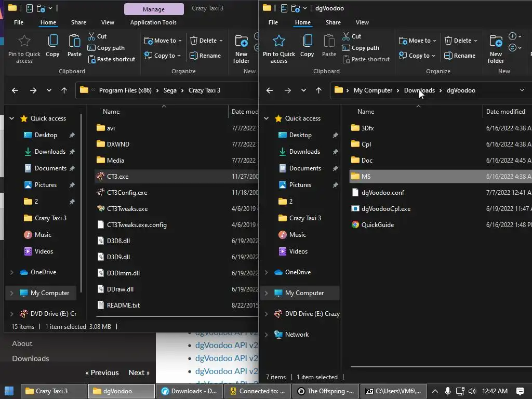The image size is (532, 399).
Task: Click Sega breadcrumb in address bar
Action: click(170, 90)
